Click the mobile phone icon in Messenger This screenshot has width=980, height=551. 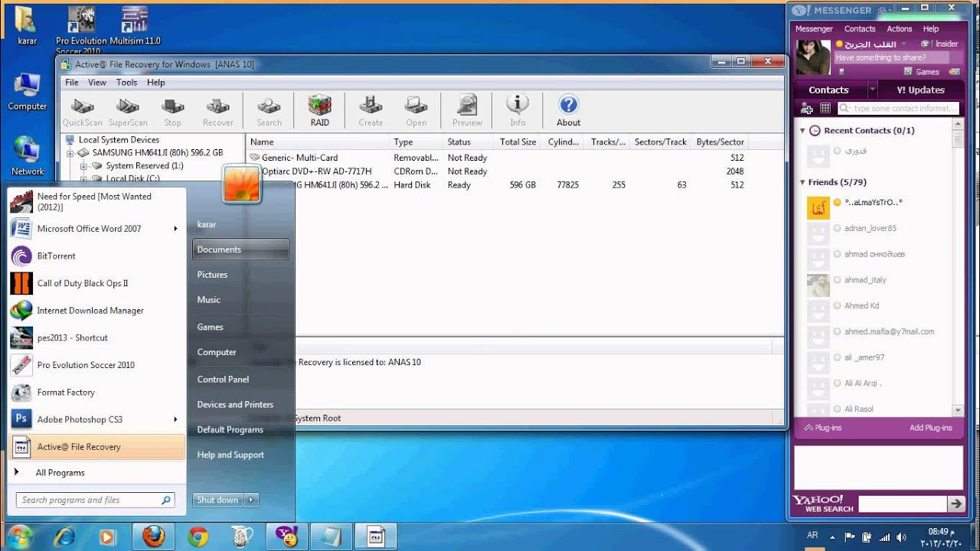[x=841, y=71]
